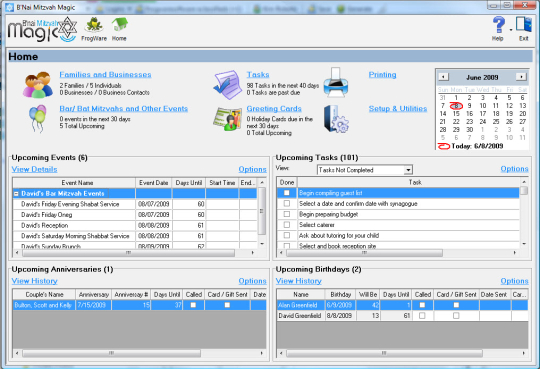The width and height of the screenshot is (540, 369).
Task: Click the Families and Businesses people icon
Action: [38, 84]
